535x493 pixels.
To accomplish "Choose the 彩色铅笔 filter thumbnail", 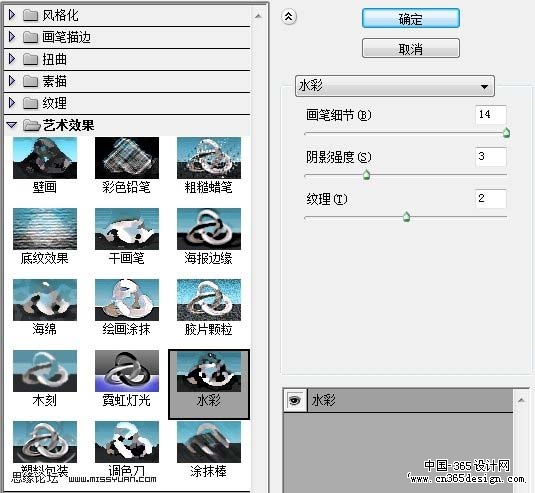I will tap(127, 158).
